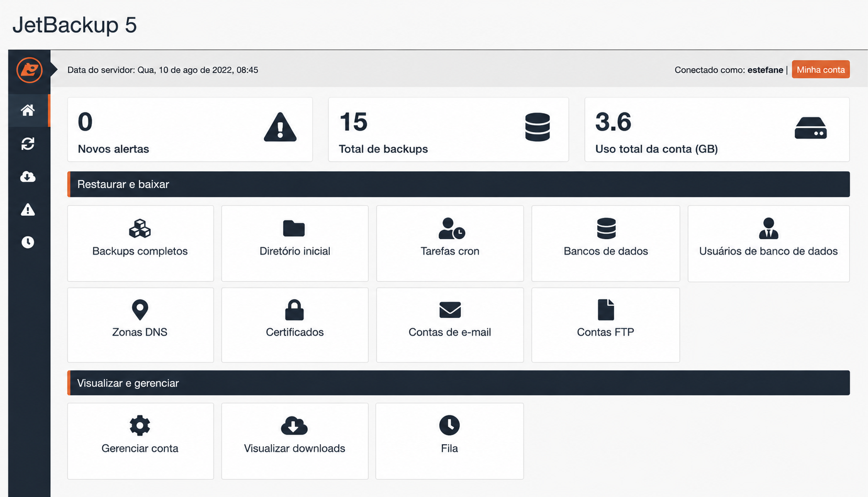Click the username estefane
Image resolution: width=868 pixels, height=497 pixels.
point(765,70)
